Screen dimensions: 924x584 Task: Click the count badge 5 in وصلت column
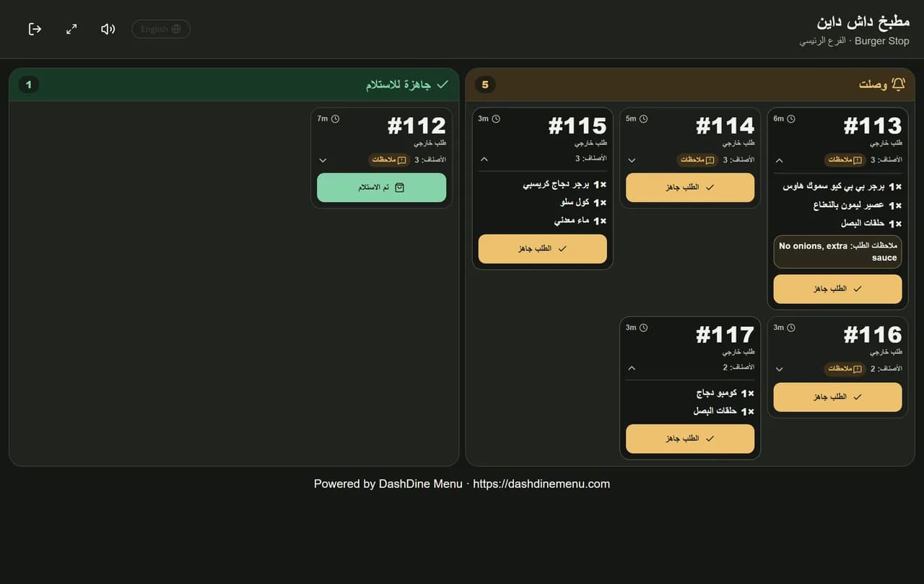coord(485,85)
